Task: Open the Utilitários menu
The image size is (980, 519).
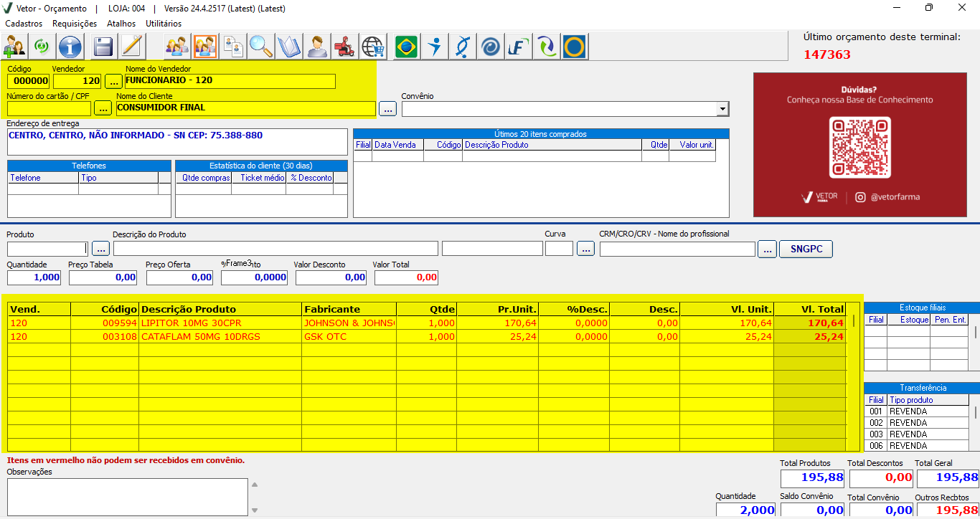Action: coord(164,24)
